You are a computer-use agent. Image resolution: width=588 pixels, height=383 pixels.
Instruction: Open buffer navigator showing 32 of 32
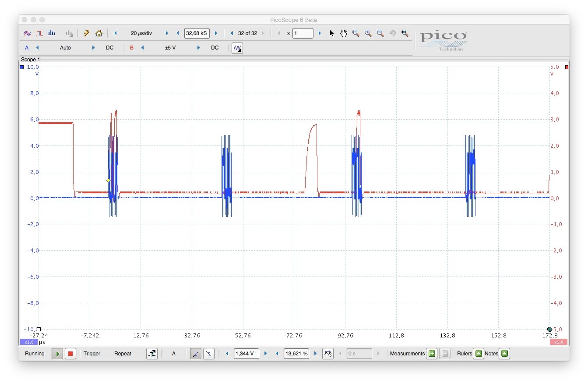click(247, 33)
